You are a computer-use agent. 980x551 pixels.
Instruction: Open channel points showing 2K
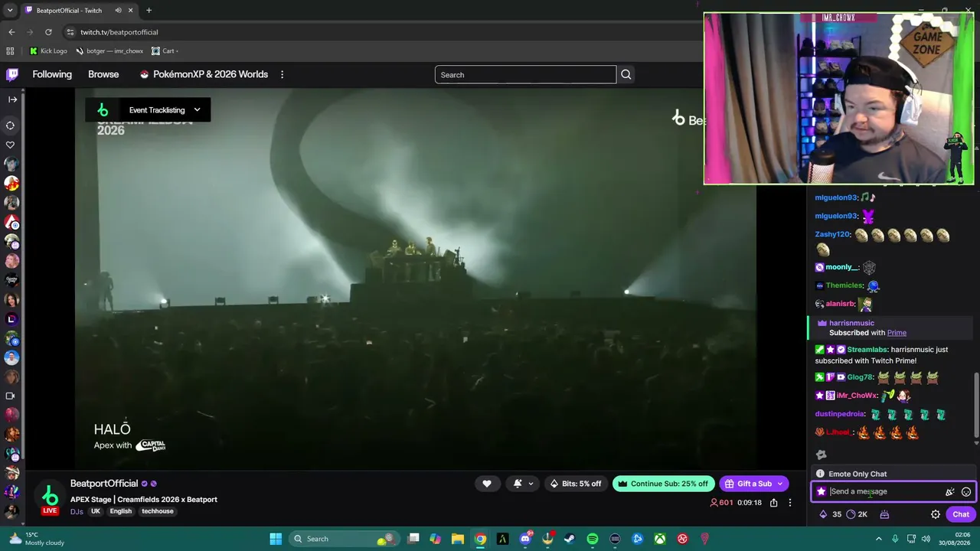coord(857,514)
